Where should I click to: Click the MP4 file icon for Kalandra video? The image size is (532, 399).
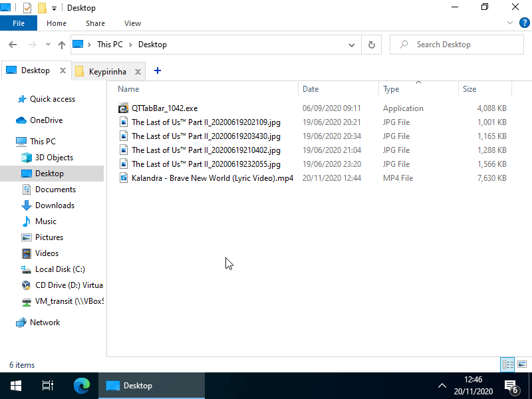124,178
